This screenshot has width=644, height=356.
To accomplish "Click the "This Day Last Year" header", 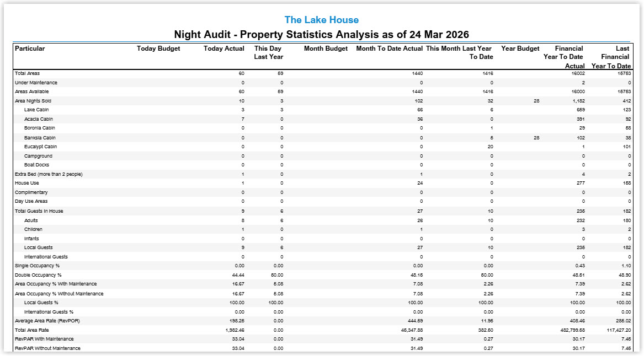I will click(x=269, y=52).
